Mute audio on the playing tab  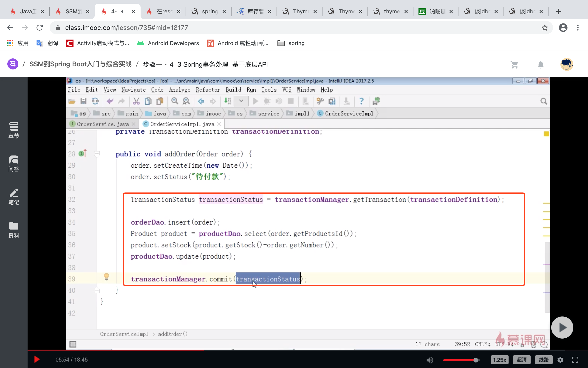coord(123,11)
